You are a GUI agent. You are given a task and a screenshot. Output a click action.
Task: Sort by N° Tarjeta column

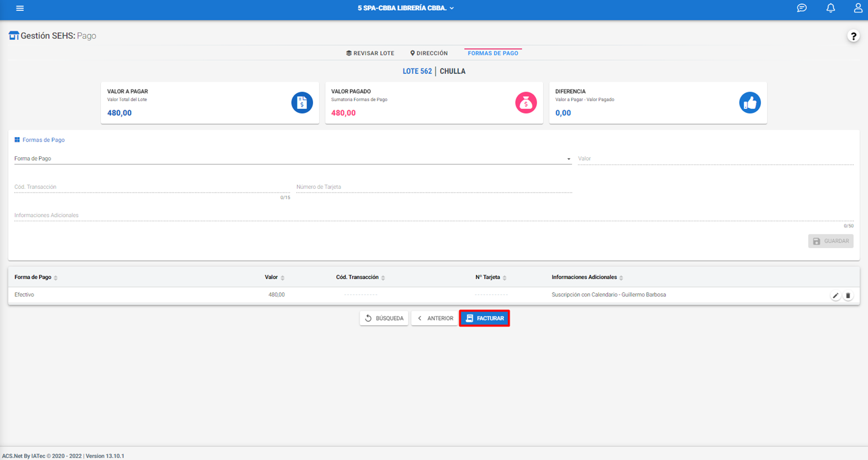tap(491, 277)
